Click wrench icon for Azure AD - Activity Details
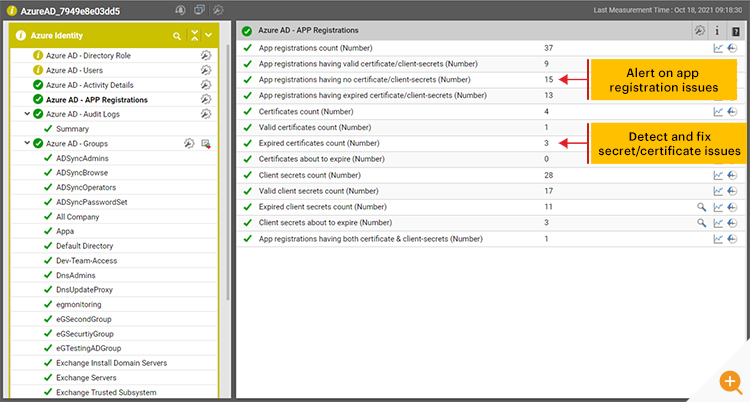The image size is (750, 402). (x=206, y=85)
